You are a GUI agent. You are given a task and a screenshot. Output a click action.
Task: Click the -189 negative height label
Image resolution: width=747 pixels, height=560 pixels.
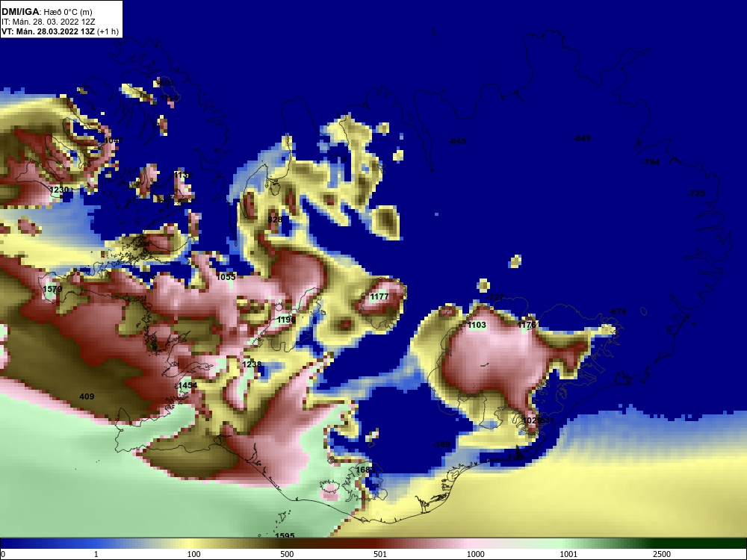click(441, 444)
